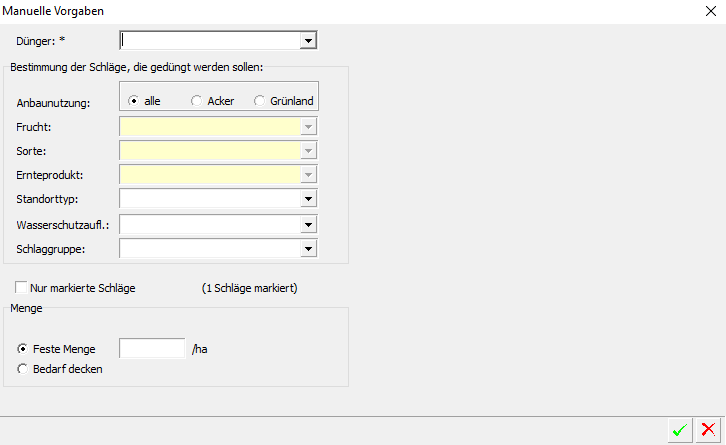Choose 'Acker' as Anbaunutzung

196,101
